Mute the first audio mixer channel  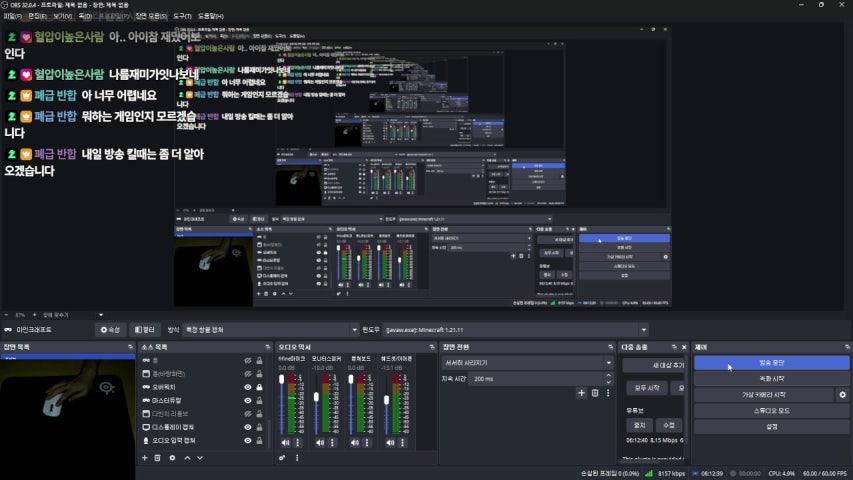[285, 441]
